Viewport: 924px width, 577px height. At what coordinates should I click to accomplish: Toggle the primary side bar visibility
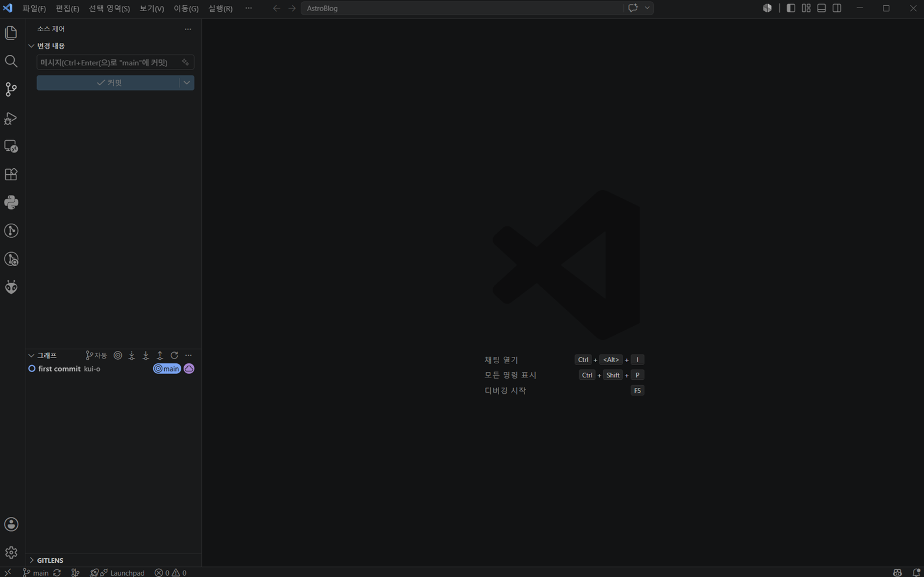791,8
